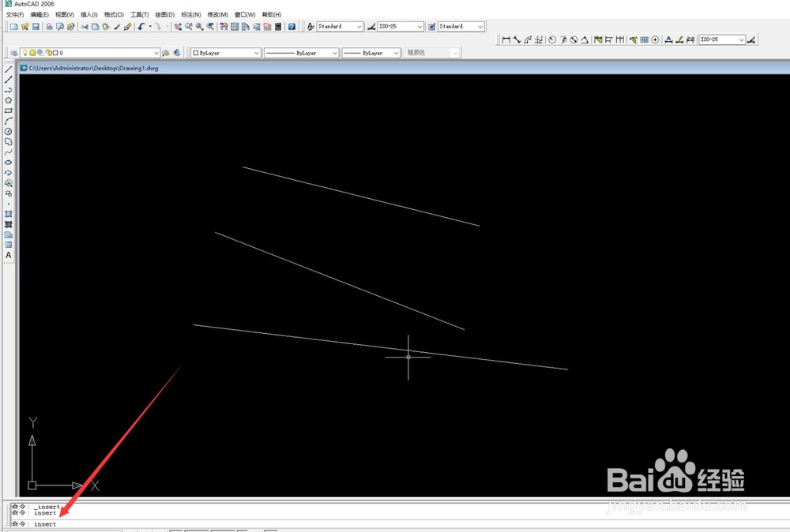Screen dimensions: 790x532
Task: Open the Layer Properties Manager icon
Action: point(13,53)
